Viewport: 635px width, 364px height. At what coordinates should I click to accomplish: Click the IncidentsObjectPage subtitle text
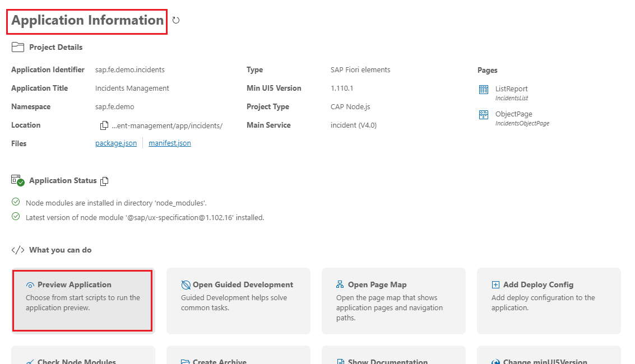tap(522, 123)
